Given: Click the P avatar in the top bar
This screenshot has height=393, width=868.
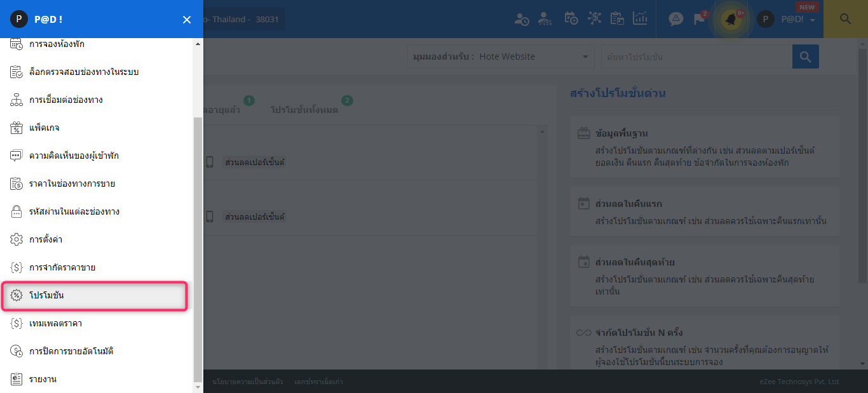Looking at the screenshot, I should pyautogui.click(x=766, y=19).
